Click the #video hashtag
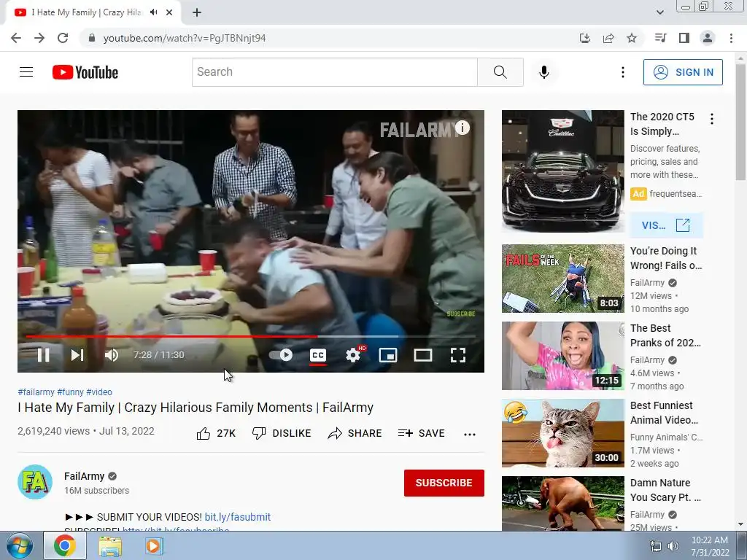Image resolution: width=747 pixels, height=560 pixels. 99,392
